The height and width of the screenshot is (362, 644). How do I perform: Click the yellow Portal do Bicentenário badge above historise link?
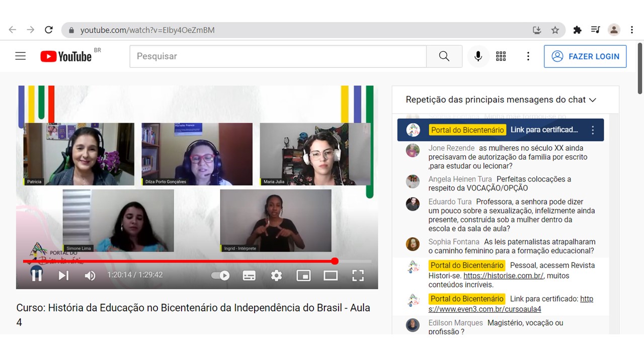pos(467,265)
